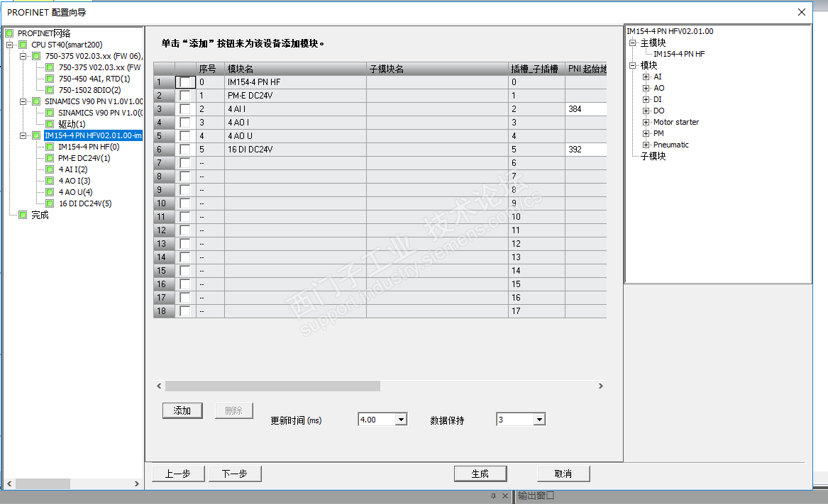Screen dimensions: 828x504
Task: Click green icon beside CPU ST40(smart200)
Action: pyautogui.click(x=23, y=45)
